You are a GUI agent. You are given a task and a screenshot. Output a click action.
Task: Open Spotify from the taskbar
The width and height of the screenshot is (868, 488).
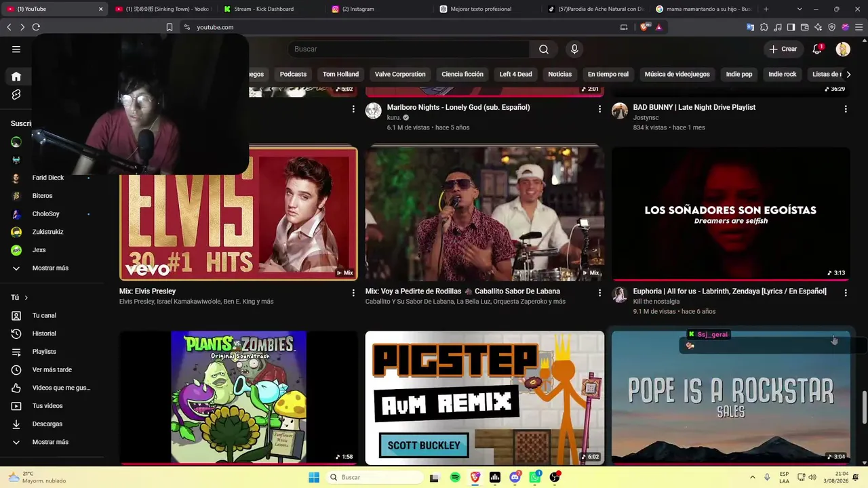click(x=455, y=477)
